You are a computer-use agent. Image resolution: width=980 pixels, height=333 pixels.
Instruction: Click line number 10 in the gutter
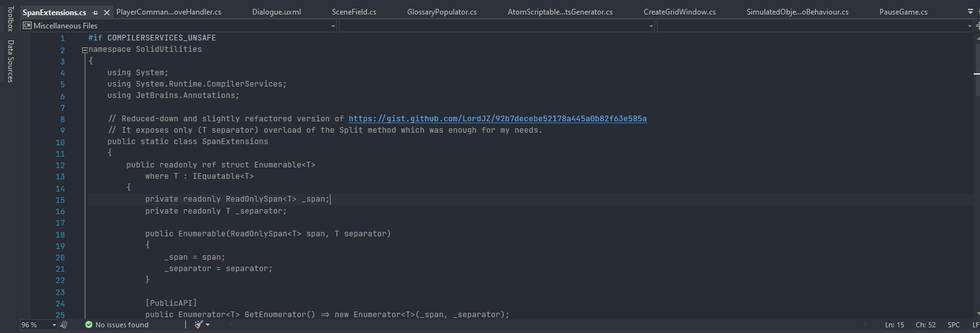60,142
